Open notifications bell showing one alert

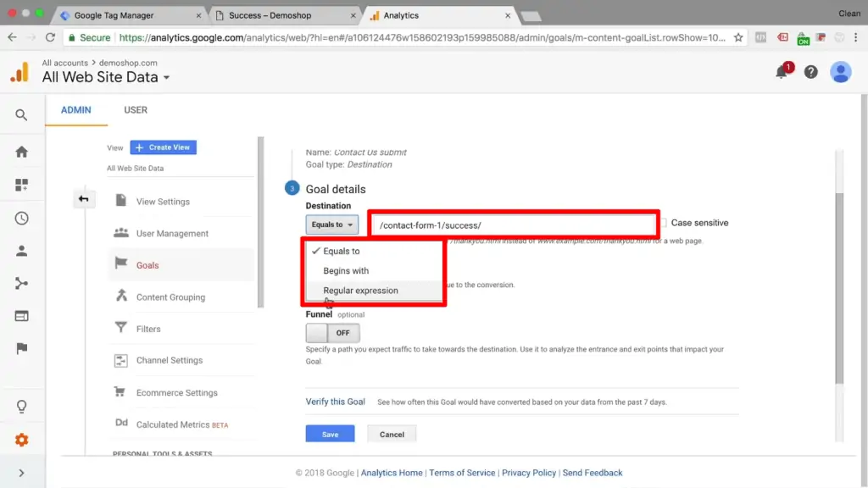(x=782, y=72)
